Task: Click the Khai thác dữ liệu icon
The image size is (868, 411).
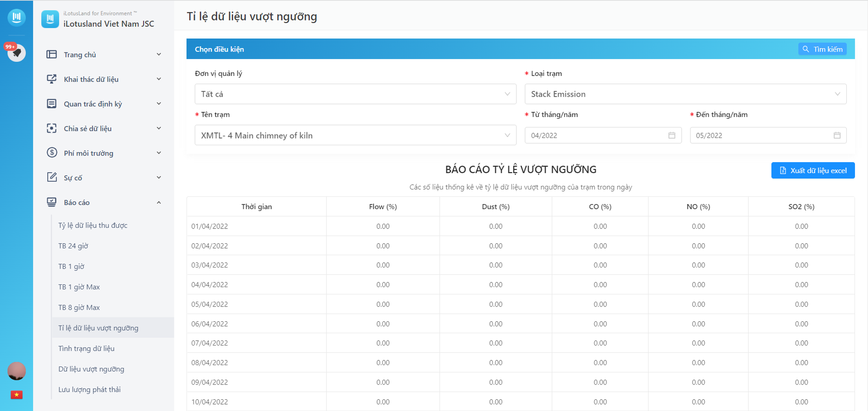Action: click(x=52, y=79)
